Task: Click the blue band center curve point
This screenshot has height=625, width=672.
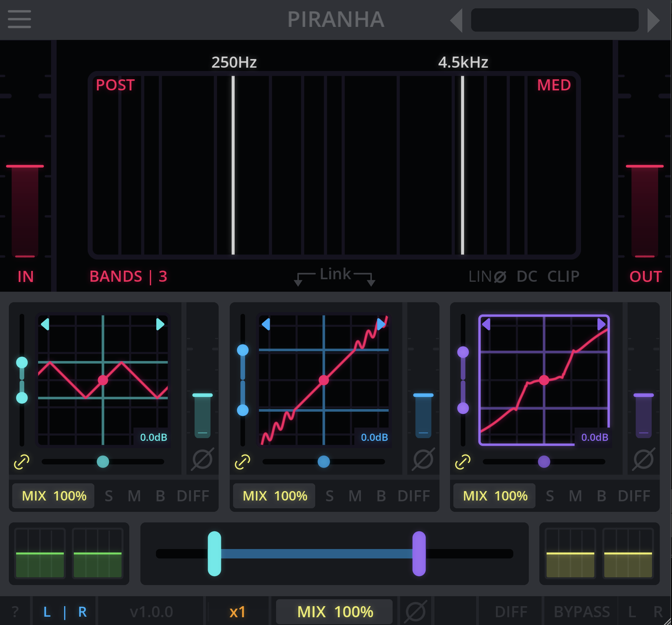Action: point(324,380)
